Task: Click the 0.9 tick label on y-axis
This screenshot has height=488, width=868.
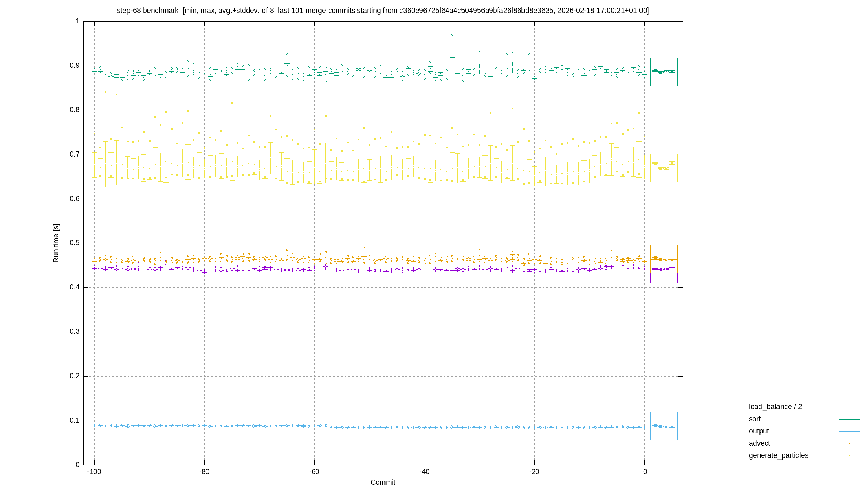Action: [x=75, y=65]
